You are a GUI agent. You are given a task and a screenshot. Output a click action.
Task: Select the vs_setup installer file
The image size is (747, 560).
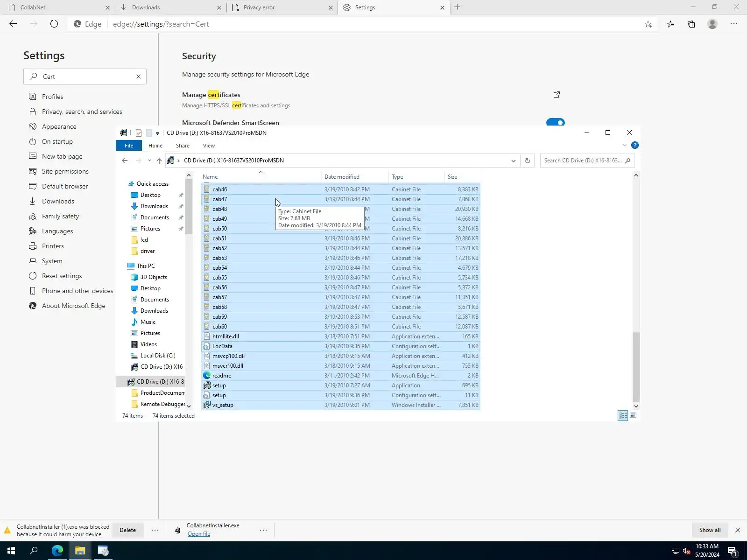341,405
